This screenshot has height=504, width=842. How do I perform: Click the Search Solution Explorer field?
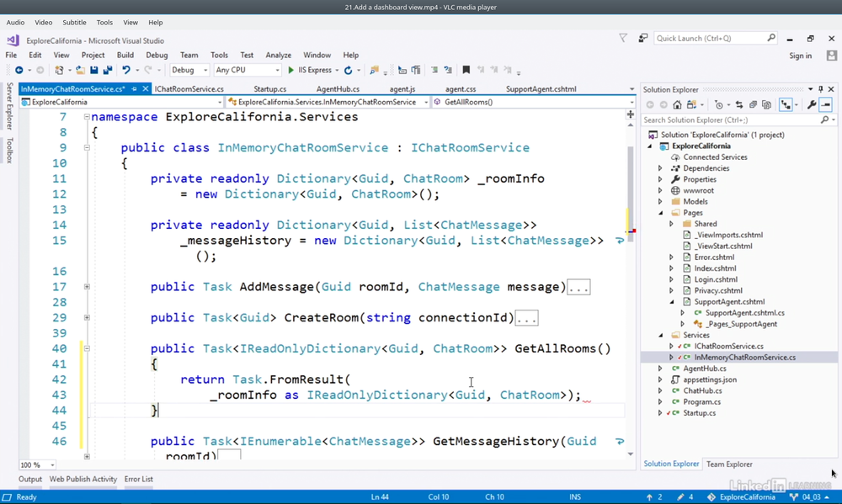point(739,119)
